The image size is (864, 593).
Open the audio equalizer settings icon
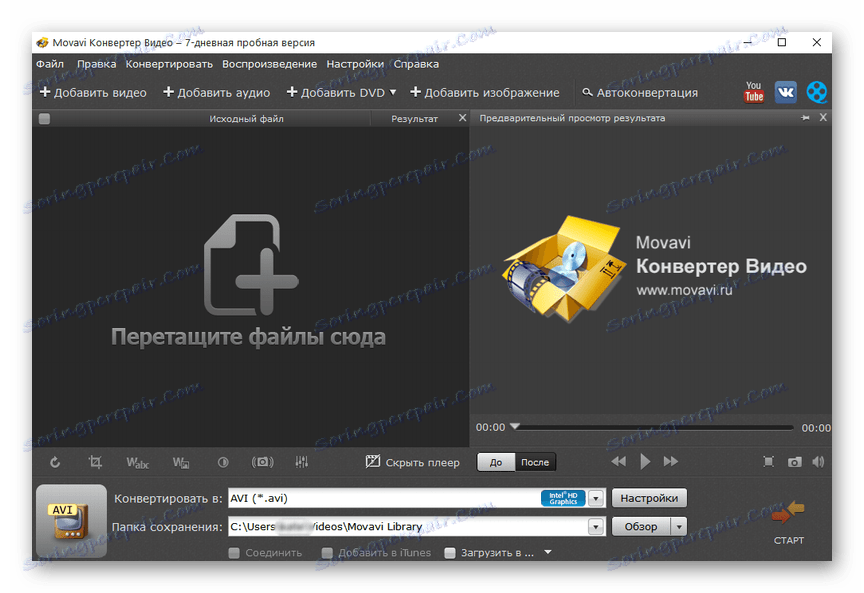301,462
